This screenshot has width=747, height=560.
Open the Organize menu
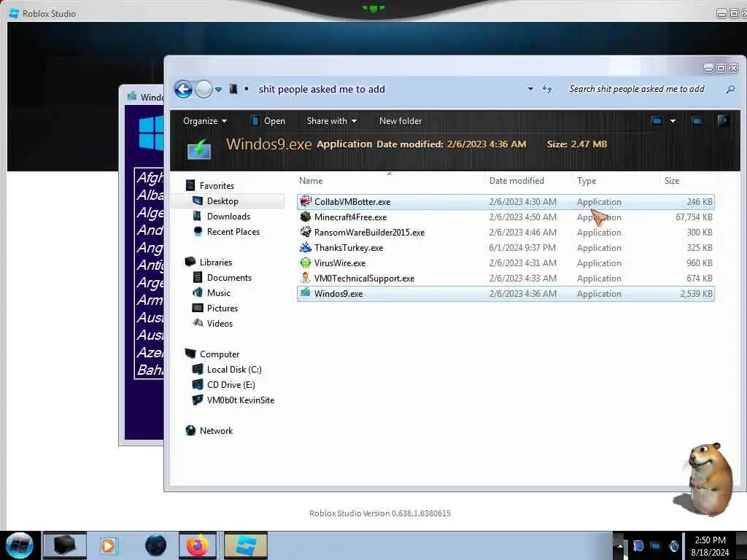click(x=205, y=121)
